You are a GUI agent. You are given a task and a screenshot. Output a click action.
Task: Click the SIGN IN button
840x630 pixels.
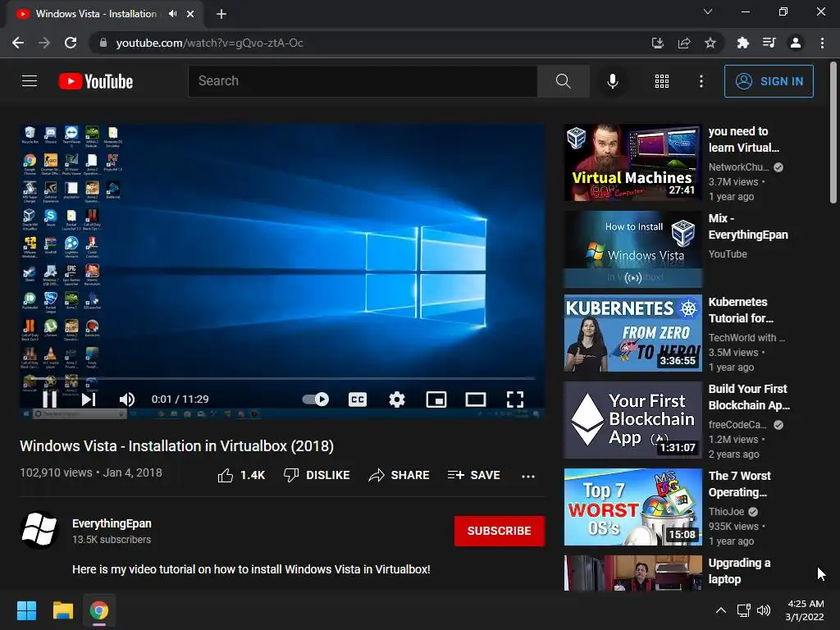769,81
